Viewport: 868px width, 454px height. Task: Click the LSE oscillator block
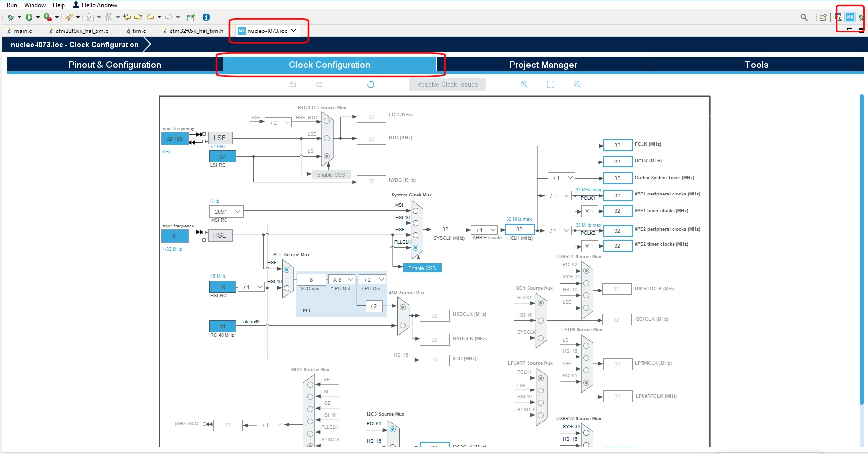[220, 138]
